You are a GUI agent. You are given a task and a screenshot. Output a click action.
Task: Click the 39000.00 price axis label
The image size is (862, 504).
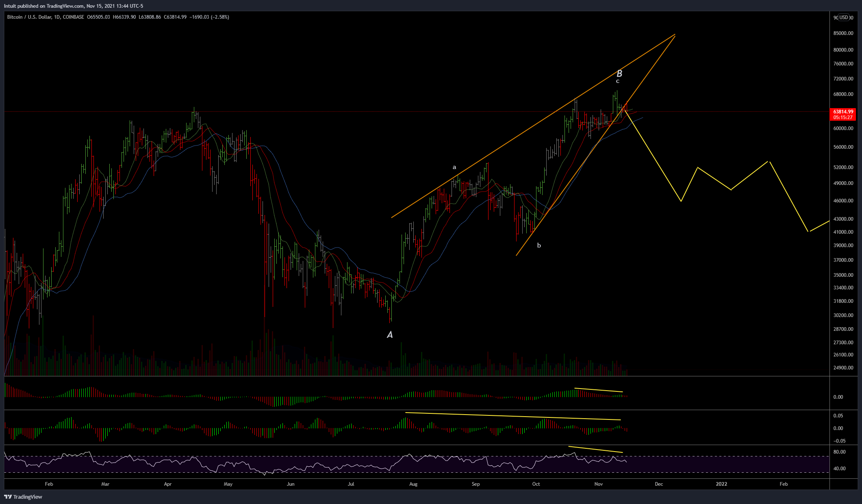tap(843, 245)
